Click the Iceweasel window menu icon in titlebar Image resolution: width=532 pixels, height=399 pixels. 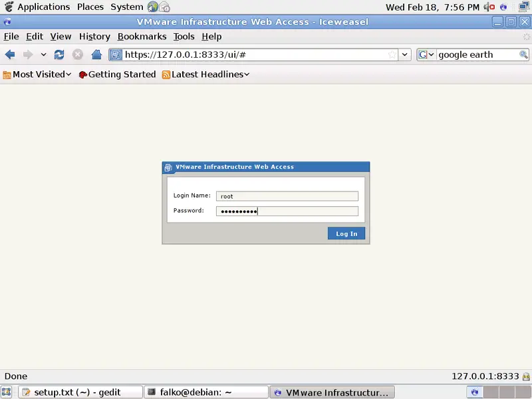(7, 22)
